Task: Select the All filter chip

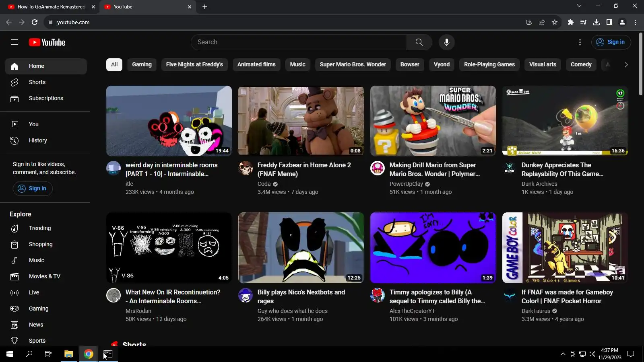Action: (114, 64)
